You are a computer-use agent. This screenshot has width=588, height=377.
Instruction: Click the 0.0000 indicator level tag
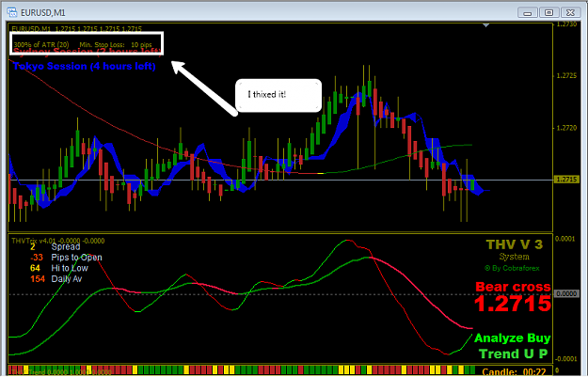coord(566,294)
